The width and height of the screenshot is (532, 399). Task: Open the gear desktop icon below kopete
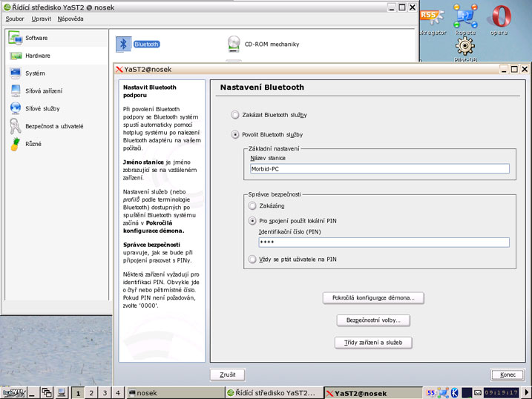[x=464, y=46]
